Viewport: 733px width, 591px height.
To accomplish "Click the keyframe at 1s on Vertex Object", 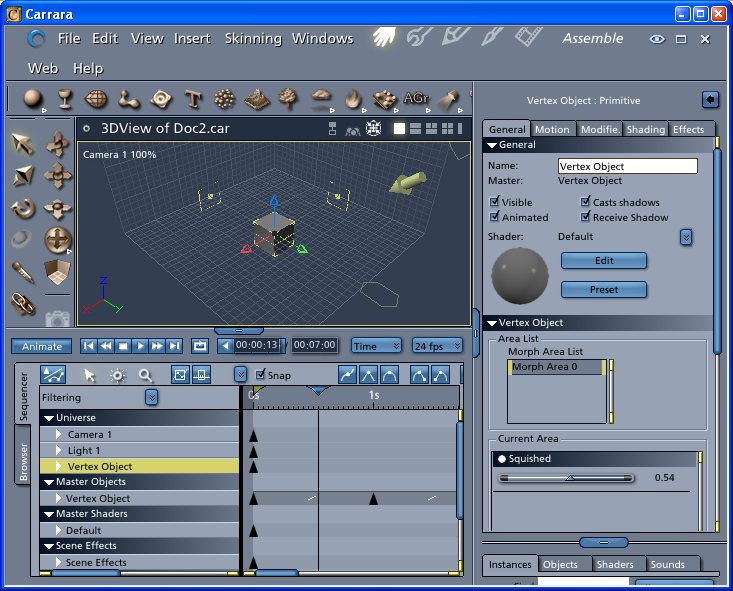I will coord(373,499).
